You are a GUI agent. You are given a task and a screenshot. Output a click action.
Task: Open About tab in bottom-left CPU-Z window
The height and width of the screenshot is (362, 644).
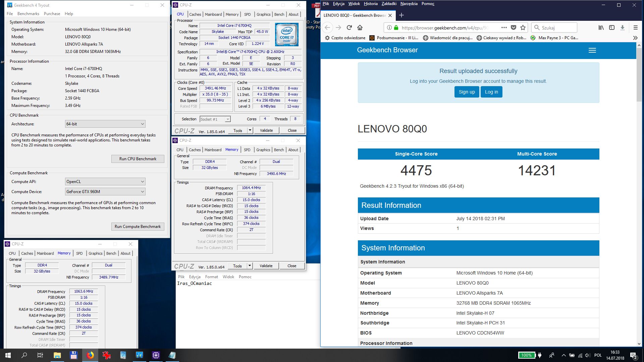tap(125, 253)
